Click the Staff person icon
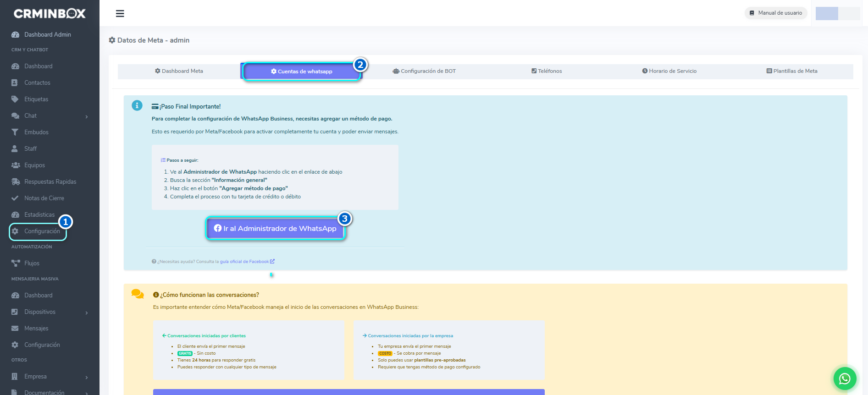The height and width of the screenshot is (395, 868). coord(15,148)
